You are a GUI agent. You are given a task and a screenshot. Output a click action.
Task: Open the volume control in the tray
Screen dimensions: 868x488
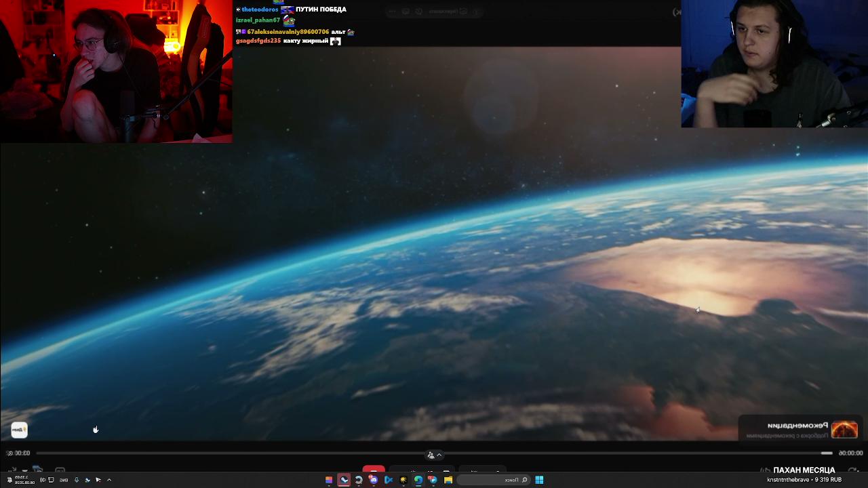coord(43,480)
